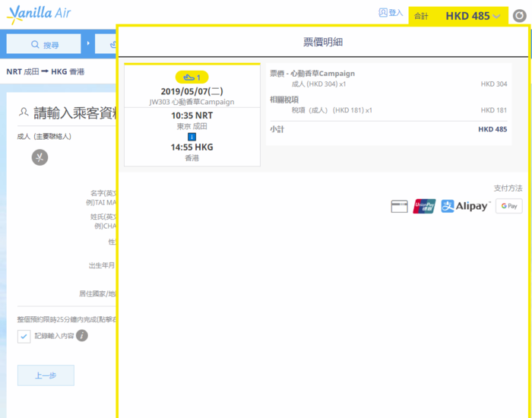This screenshot has width=532, height=418.
Task: Click the arrow next to the search tab
Action: coord(87,44)
